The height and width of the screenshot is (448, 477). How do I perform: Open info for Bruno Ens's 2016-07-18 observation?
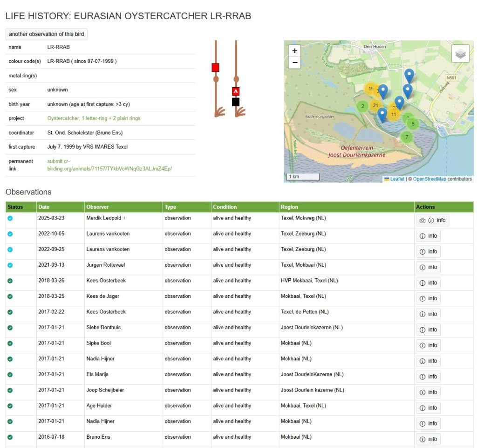coord(429,439)
